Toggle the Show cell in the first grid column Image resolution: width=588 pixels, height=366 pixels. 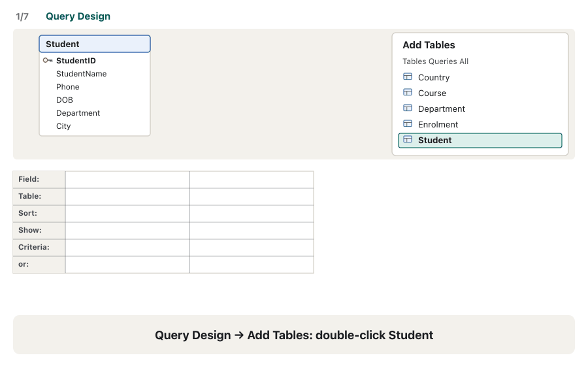pos(127,231)
